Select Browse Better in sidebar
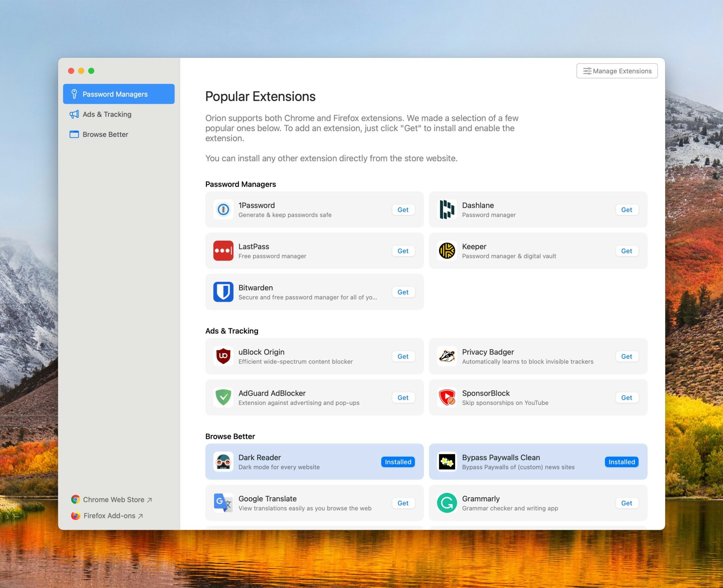Screen dimensions: 723x588 tap(105, 134)
